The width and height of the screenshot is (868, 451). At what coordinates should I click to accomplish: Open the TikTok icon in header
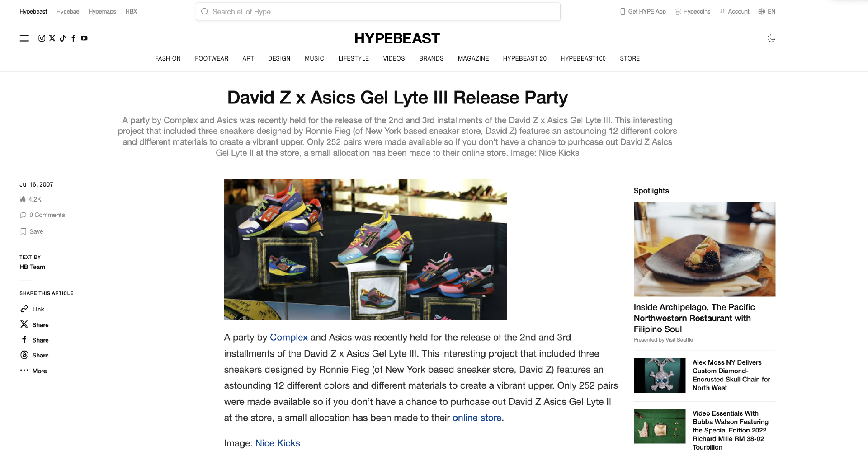pos(63,38)
